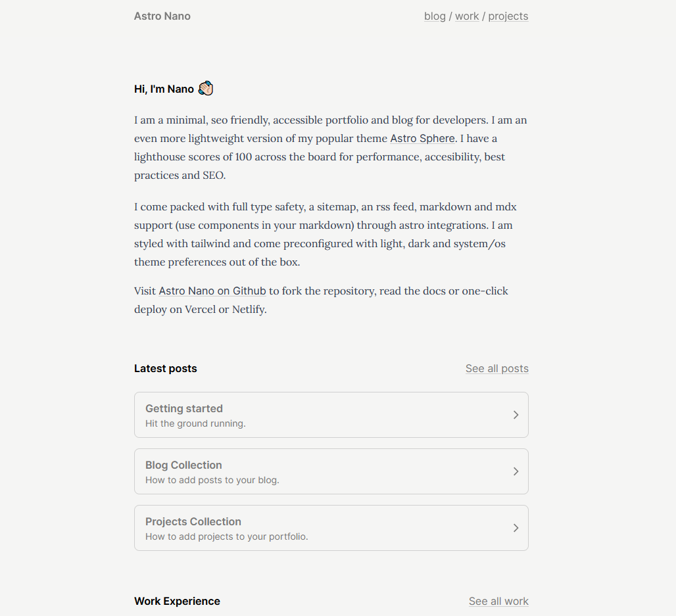Click 'How to add posts to your blog.'

(212, 481)
